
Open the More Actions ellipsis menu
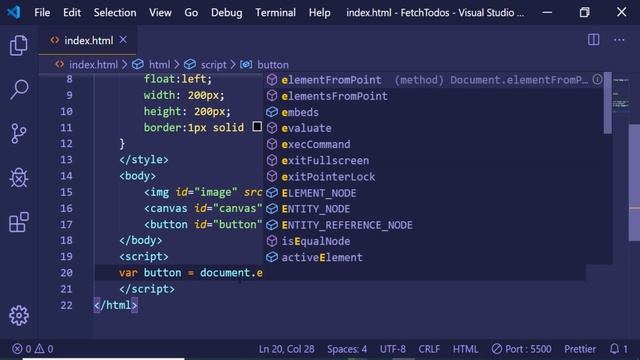619,40
